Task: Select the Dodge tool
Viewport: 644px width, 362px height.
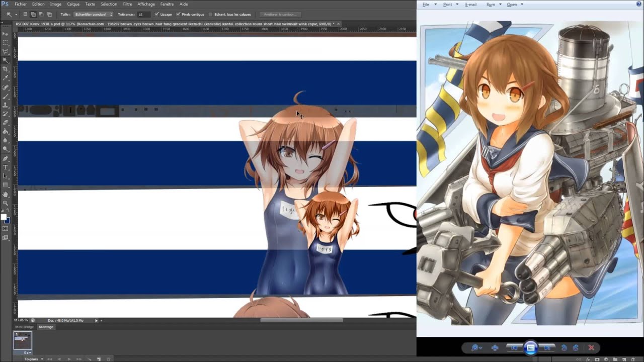Action: pos(6,149)
